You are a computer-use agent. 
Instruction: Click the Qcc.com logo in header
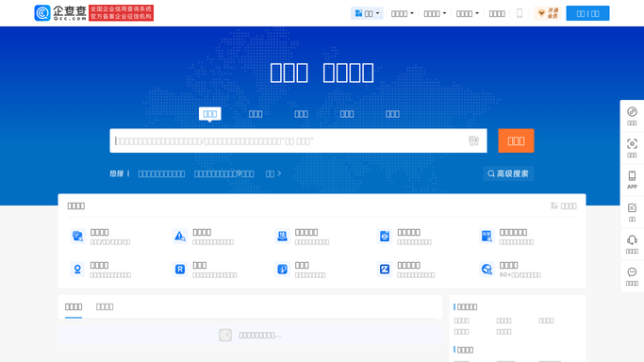click(x=60, y=13)
